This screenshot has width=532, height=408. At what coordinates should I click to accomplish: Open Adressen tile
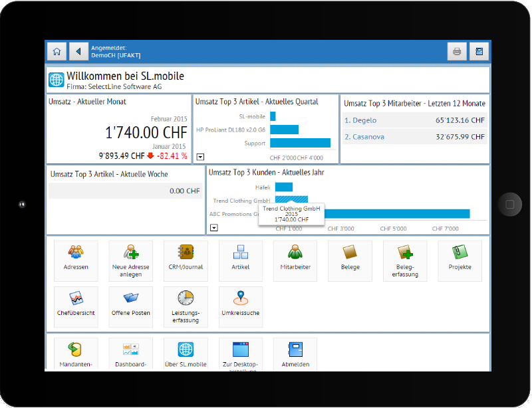tap(76, 260)
